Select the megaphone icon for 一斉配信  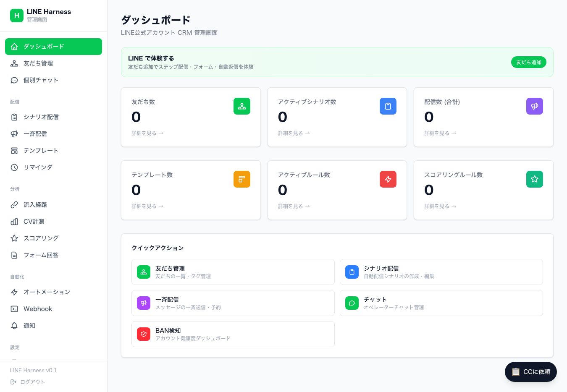click(14, 133)
